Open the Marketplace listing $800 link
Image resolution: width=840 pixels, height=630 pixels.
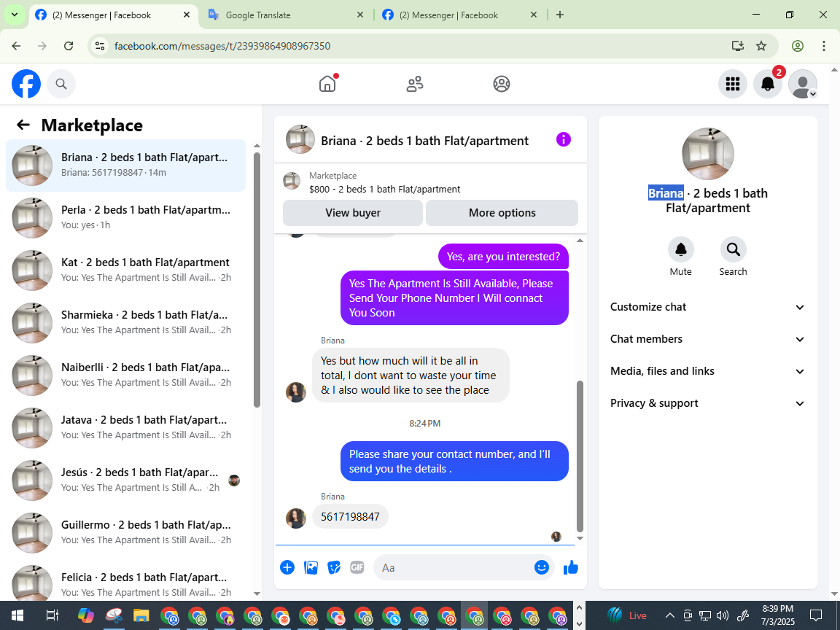tap(384, 189)
